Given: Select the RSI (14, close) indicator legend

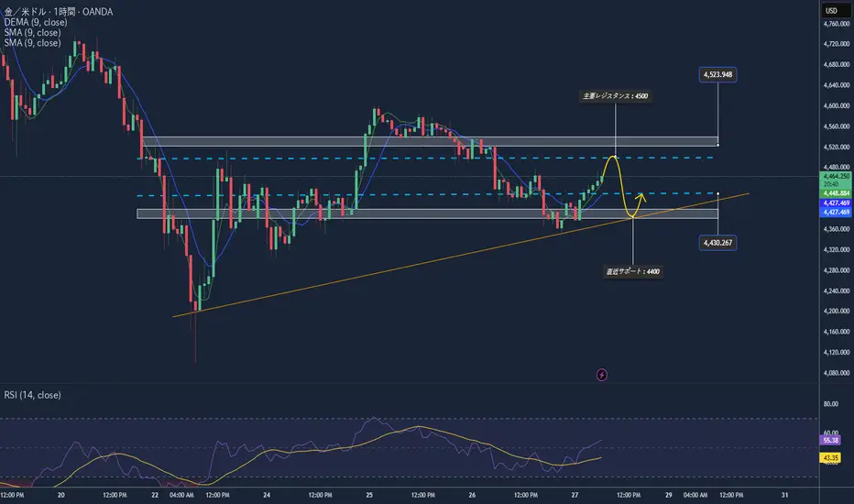Looking at the screenshot, I should point(33,395).
